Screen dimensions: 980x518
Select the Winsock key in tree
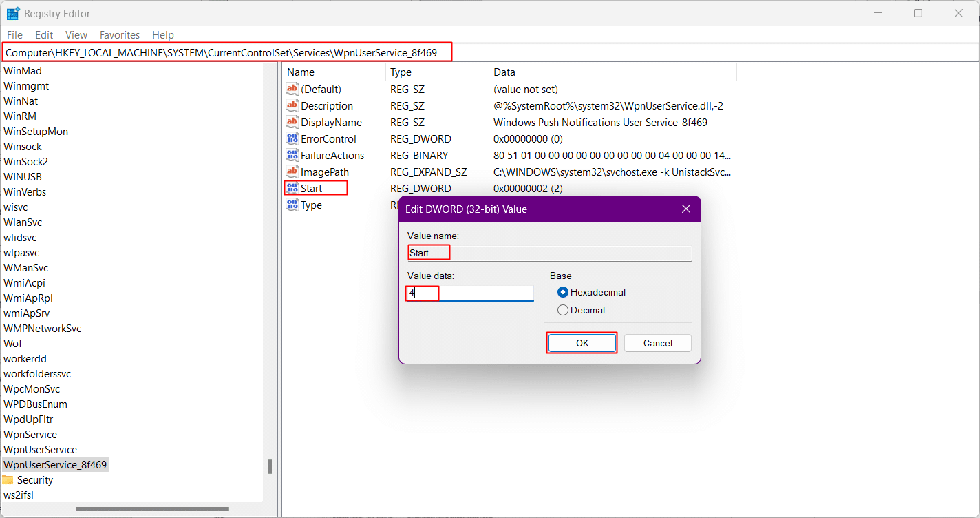click(23, 146)
